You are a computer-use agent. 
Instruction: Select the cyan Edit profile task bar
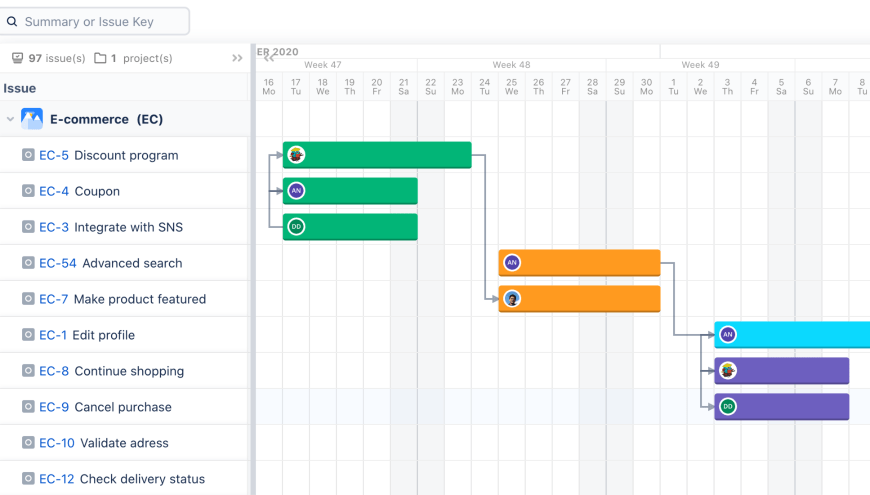[x=792, y=335]
